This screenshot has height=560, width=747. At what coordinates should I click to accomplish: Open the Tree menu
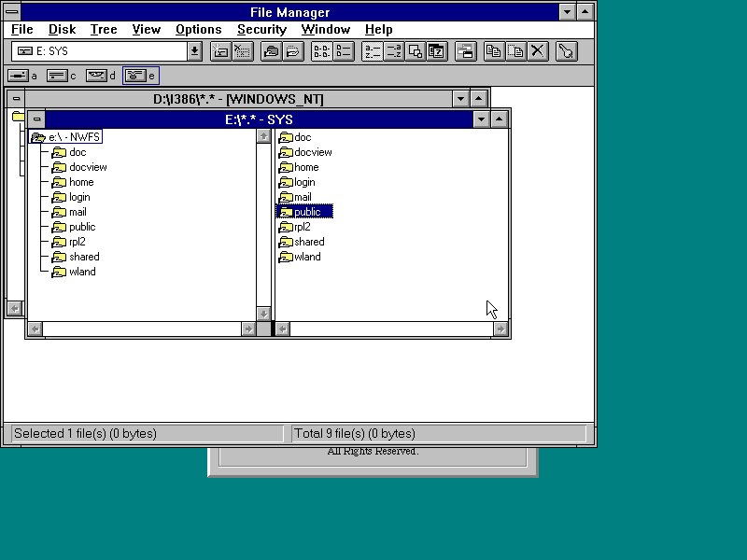[104, 29]
